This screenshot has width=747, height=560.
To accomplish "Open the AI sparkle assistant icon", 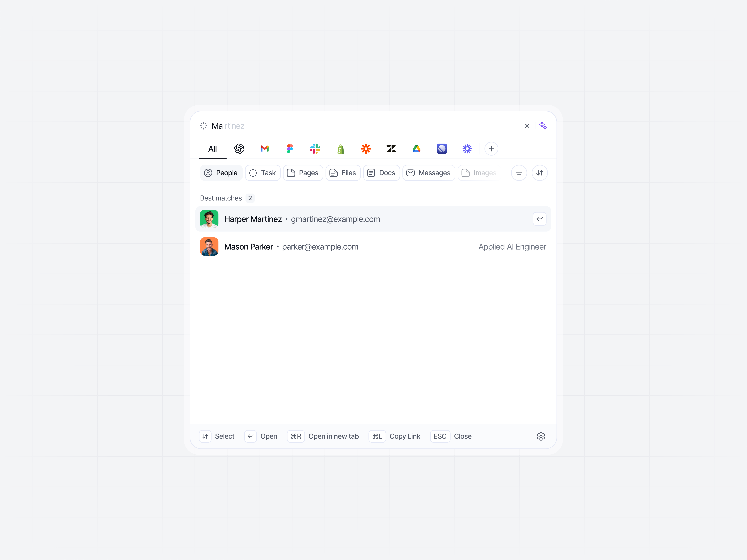I will pos(543,125).
